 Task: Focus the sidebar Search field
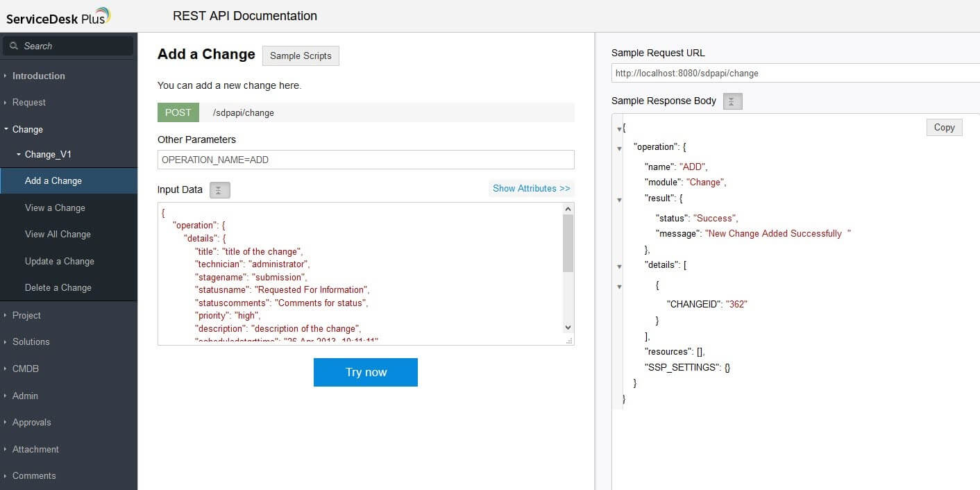point(68,46)
